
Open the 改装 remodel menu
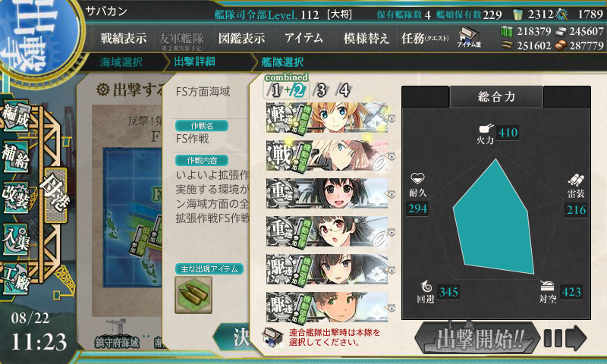(16, 199)
